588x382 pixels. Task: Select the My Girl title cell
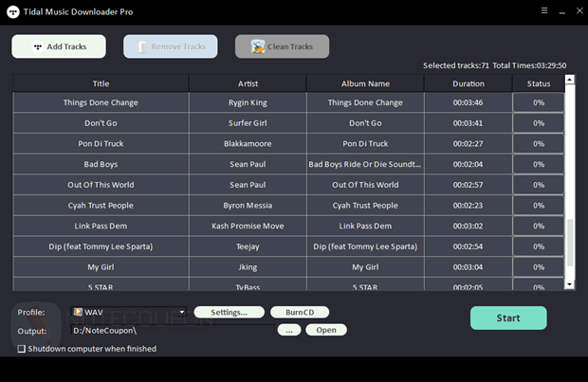coord(101,267)
